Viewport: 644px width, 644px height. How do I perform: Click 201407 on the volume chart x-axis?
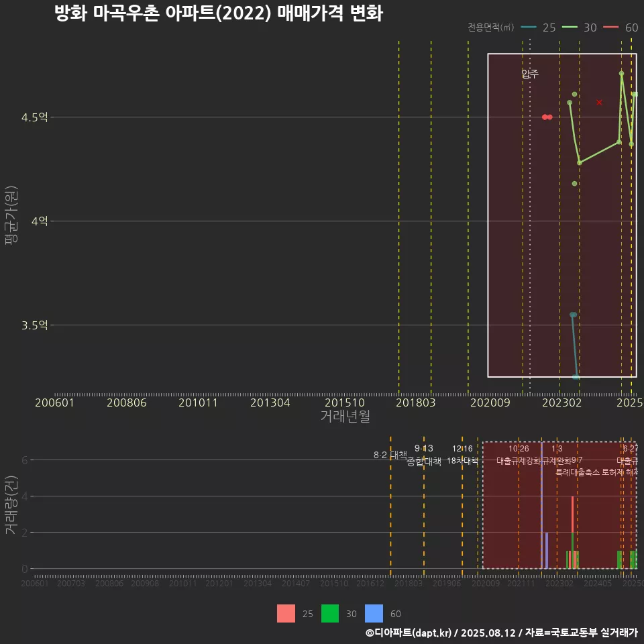(x=296, y=583)
